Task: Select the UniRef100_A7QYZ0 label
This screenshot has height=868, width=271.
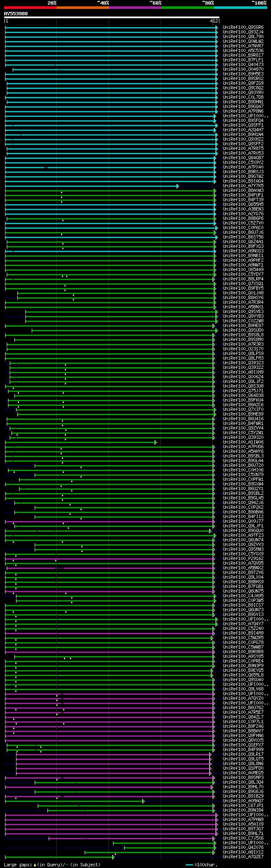Action: coord(243,698)
